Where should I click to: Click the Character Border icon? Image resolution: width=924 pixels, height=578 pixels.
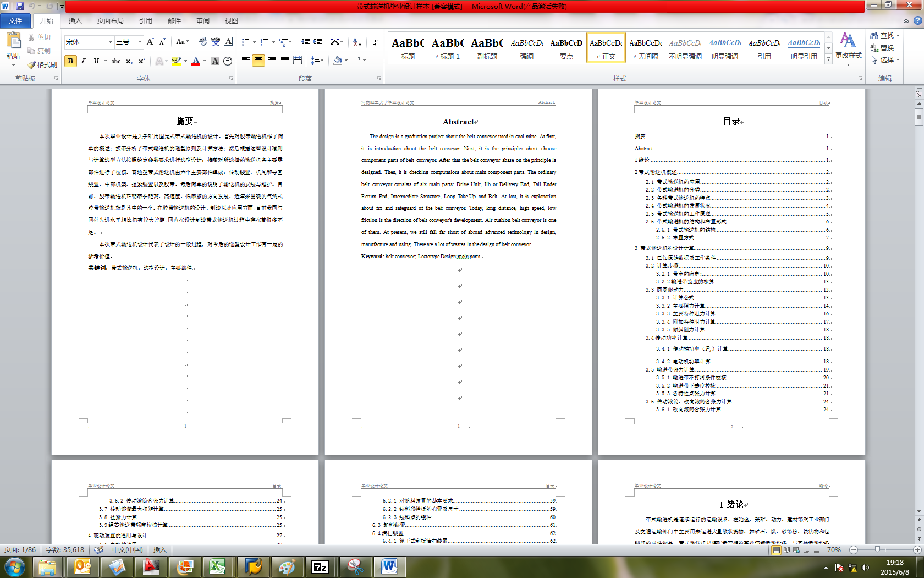(x=228, y=42)
